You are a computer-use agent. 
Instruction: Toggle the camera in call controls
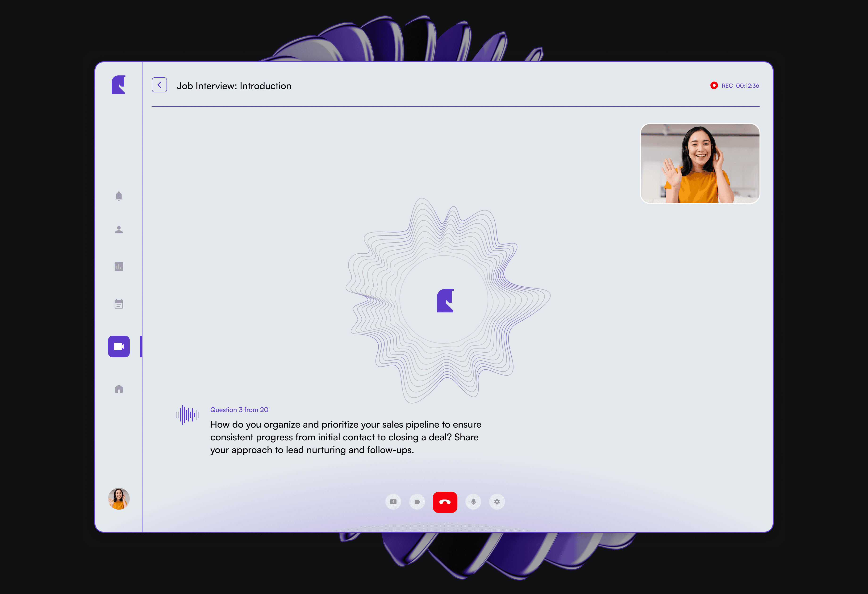pyautogui.click(x=417, y=502)
